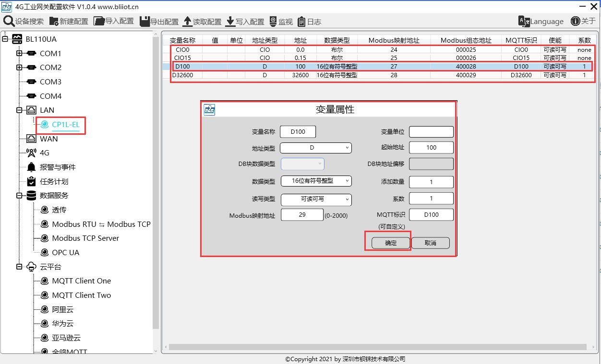Click the 读取配置 upload arrow icon
601x364 pixels.
point(187,21)
